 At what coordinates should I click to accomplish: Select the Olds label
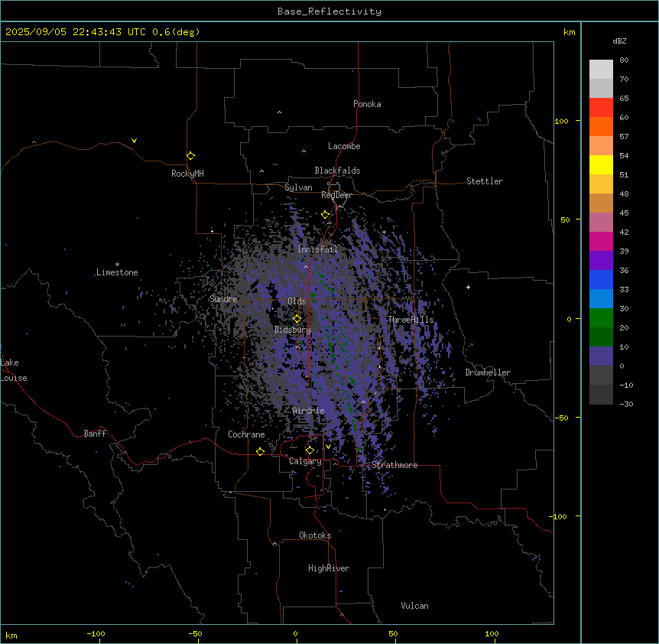pyautogui.click(x=297, y=301)
